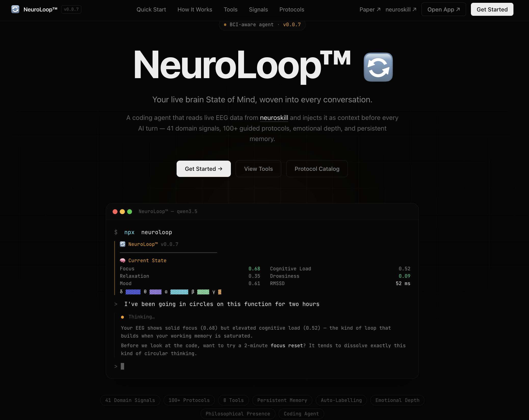Click the orange Thinking status dot
The height and width of the screenshot is (420, 529).
pos(122,317)
